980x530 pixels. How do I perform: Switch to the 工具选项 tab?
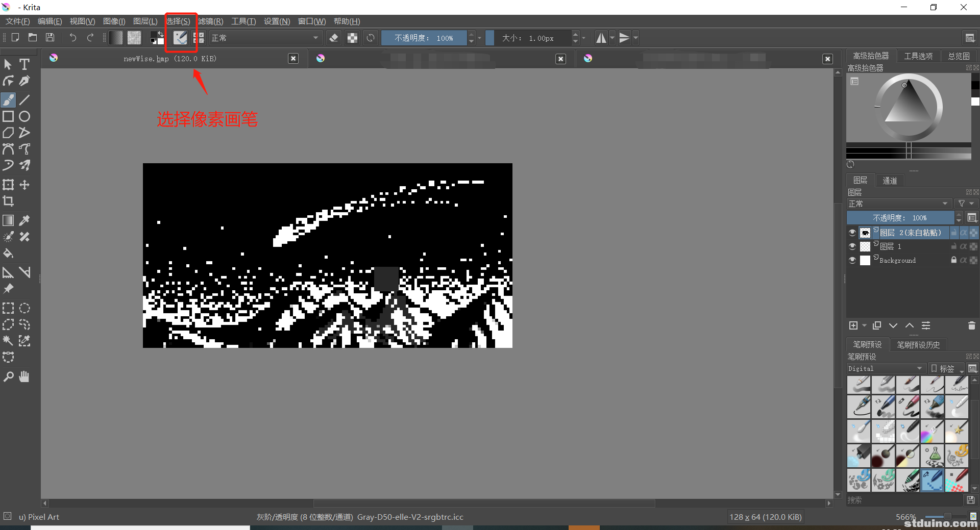[x=918, y=56]
